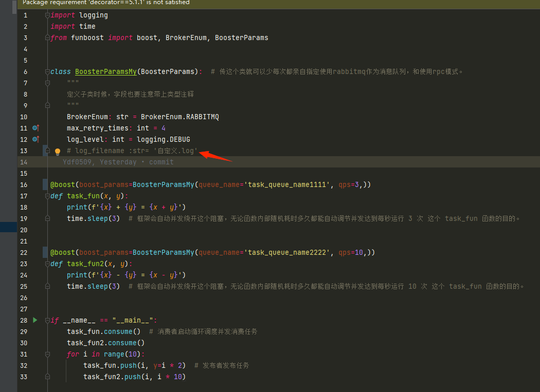Click the commented log_filename line
This screenshot has height=392, width=540.
tap(132, 151)
